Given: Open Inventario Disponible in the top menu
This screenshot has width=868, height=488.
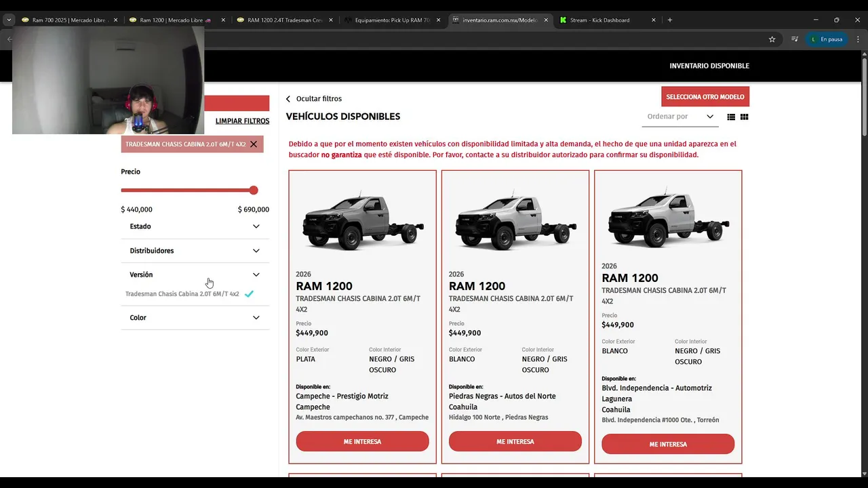Looking at the screenshot, I should pos(709,66).
